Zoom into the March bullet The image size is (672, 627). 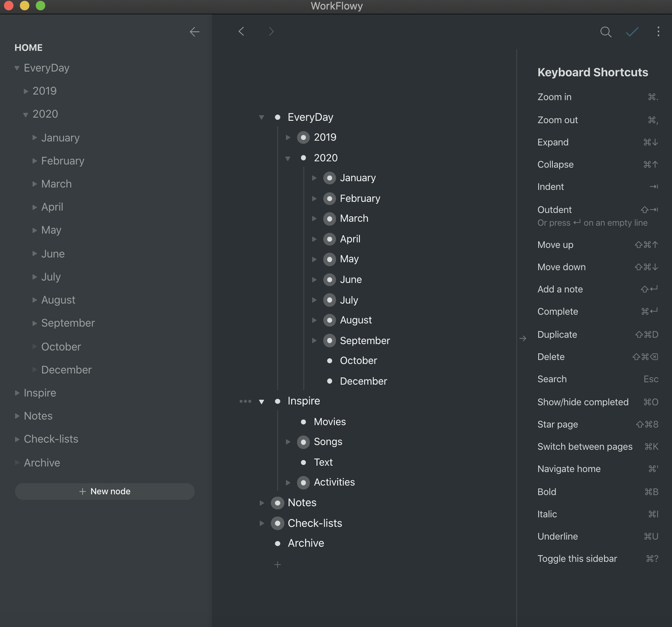pos(330,218)
